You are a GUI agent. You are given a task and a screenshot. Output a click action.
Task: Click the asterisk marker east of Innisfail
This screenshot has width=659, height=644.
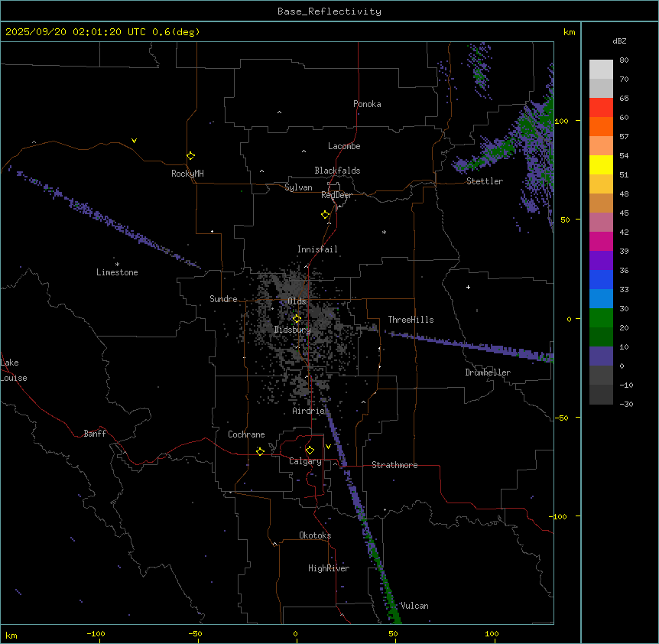[x=385, y=233]
